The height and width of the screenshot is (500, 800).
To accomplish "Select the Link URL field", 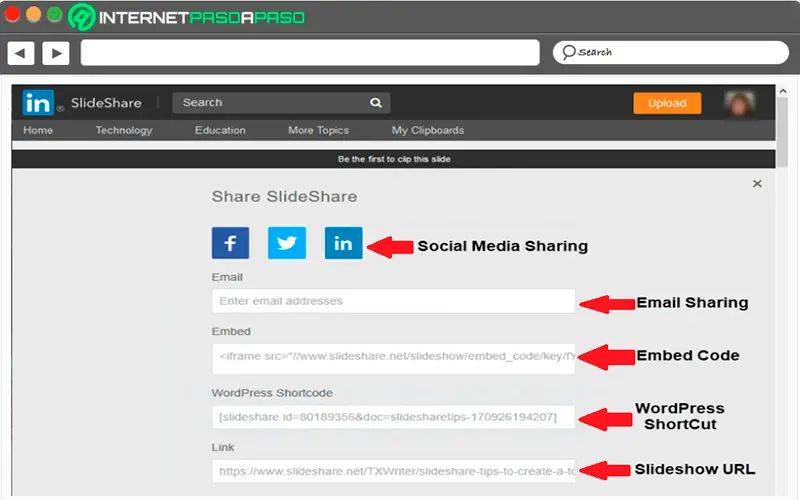I will click(393, 471).
